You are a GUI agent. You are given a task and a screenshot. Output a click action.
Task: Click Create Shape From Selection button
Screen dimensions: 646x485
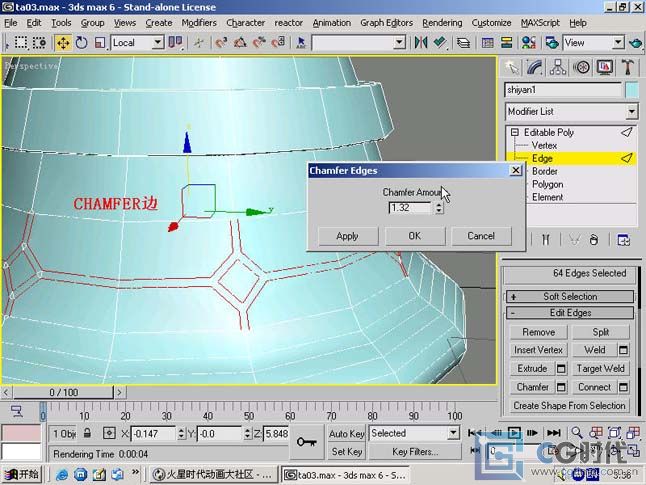tap(569, 405)
